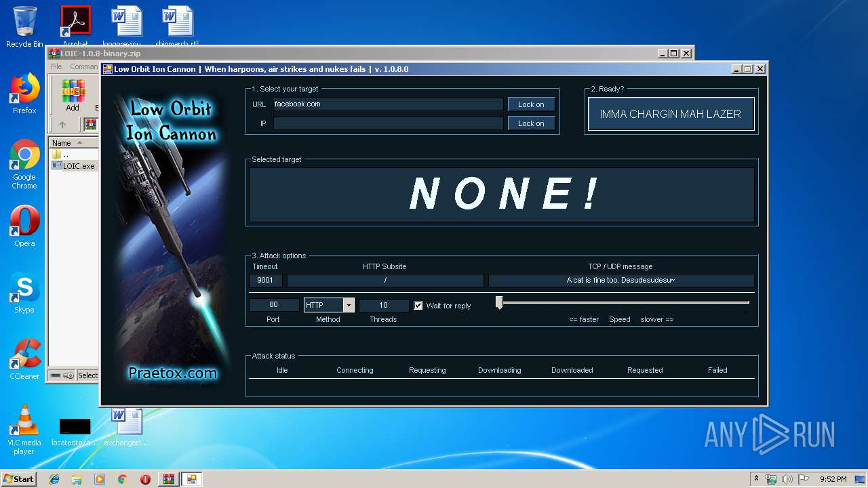Screen dimensions: 868x488
Task: Click IMMA CHARGIN MAH LAZER button
Action: click(x=671, y=114)
